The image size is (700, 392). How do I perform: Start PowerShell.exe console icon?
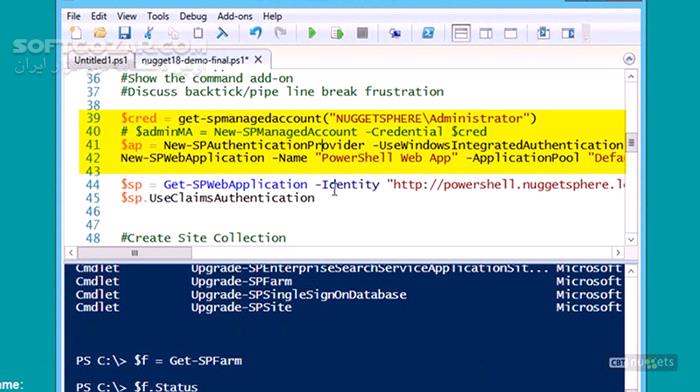[x=428, y=33]
